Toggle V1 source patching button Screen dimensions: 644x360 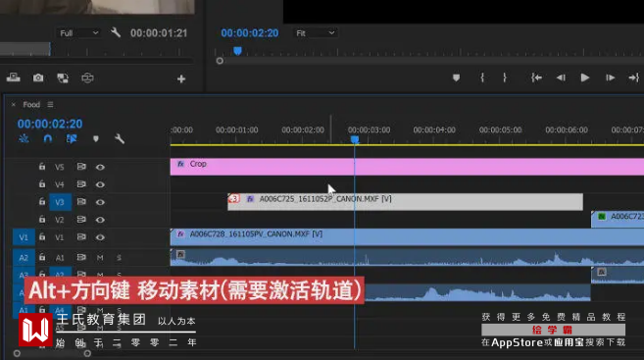click(24, 237)
